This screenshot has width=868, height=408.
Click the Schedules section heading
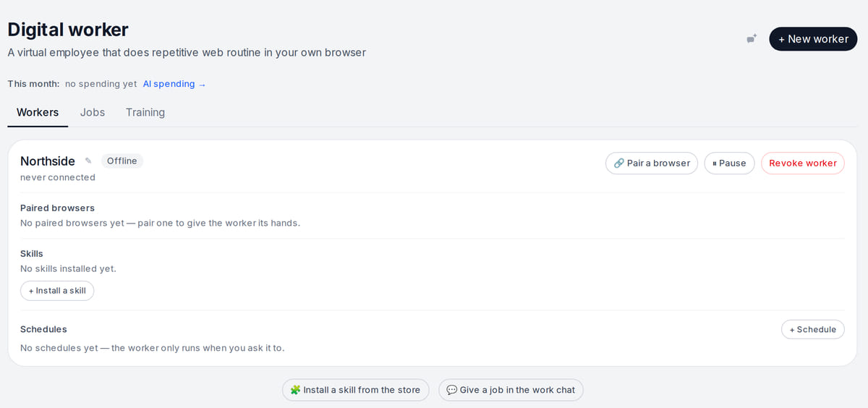[x=43, y=329]
